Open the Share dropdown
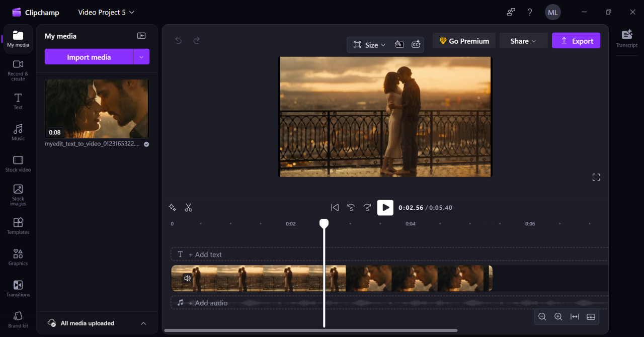Image resolution: width=644 pixels, height=337 pixels. pyautogui.click(x=523, y=41)
